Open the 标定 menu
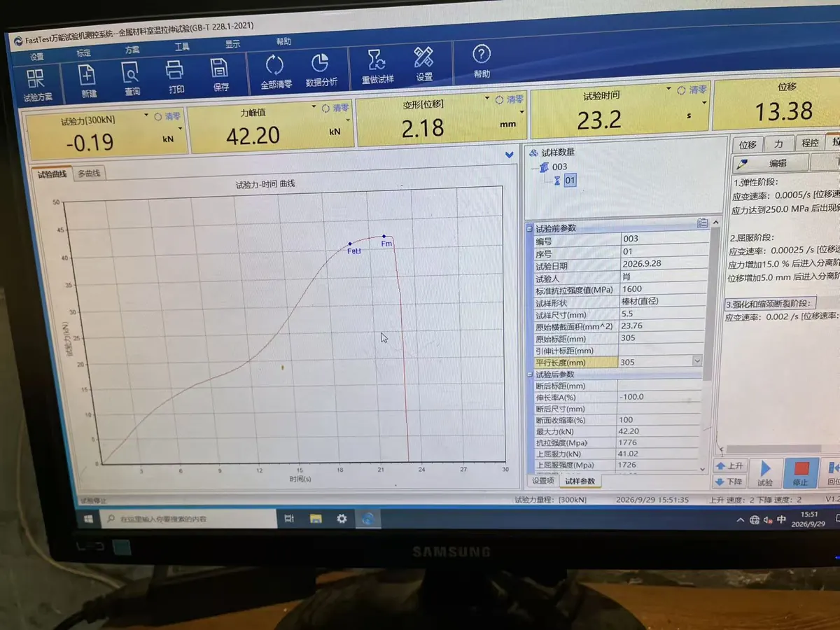Image resolution: width=840 pixels, height=630 pixels. coord(83,54)
